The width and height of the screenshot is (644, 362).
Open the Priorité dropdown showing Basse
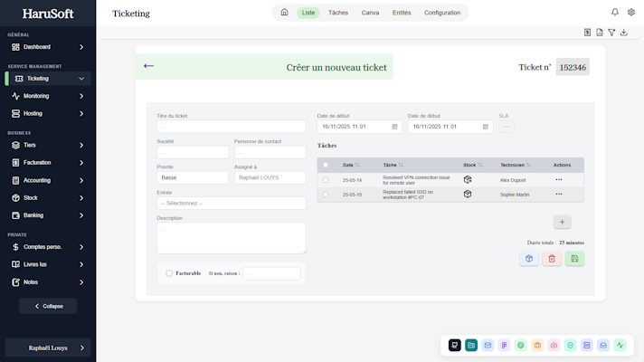click(193, 178)
